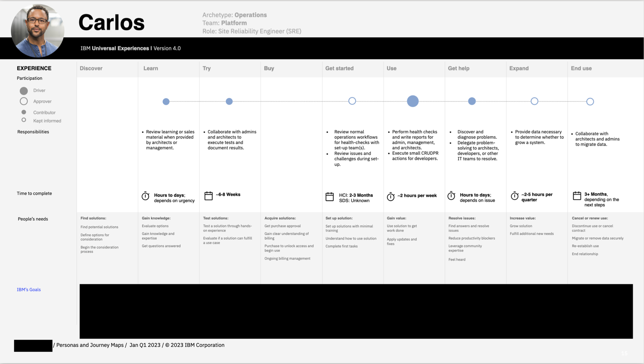
Task: Click 'Resolve issues:' heading
Action: tap(462, 218)
